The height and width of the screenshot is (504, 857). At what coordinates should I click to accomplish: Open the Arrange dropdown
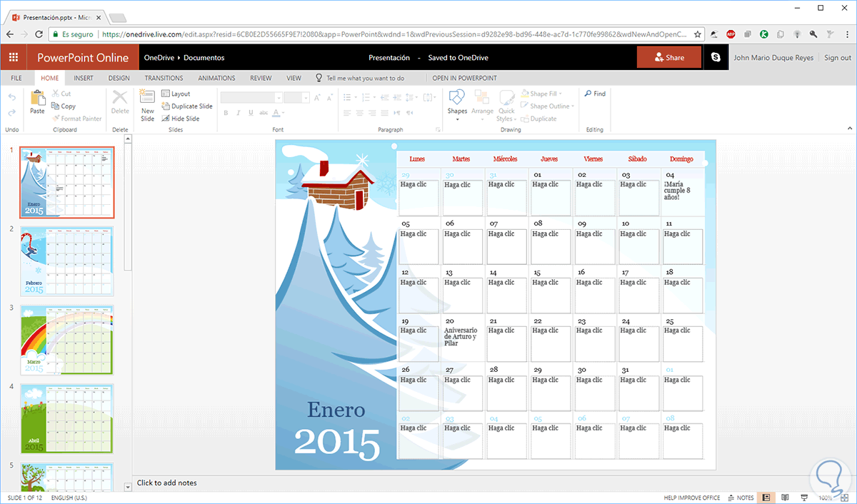482,105
